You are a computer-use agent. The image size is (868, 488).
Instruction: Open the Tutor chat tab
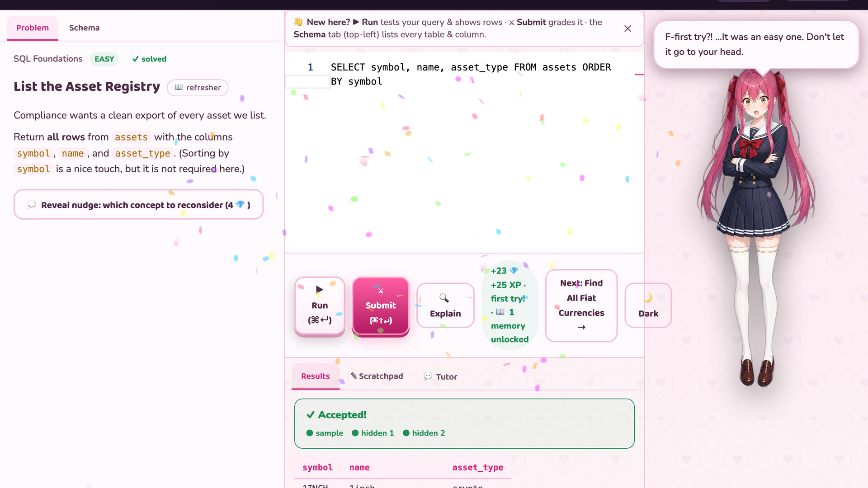440,376
